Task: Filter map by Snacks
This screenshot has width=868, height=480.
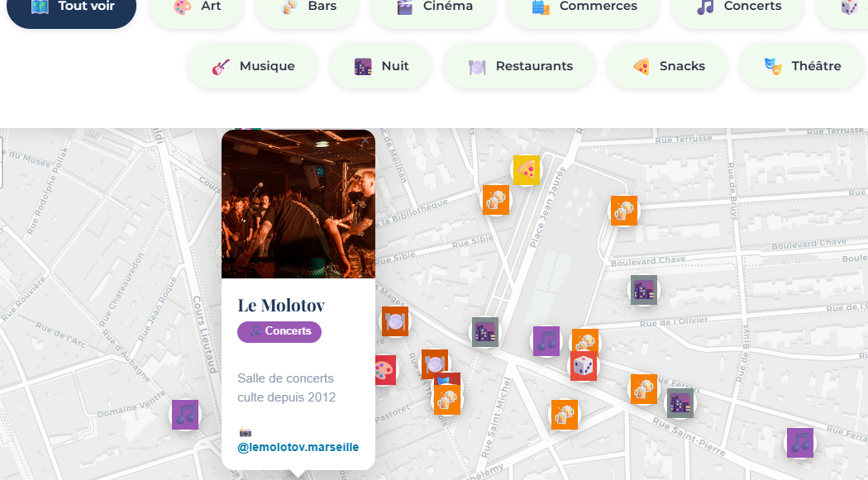Action: (667, 66)
